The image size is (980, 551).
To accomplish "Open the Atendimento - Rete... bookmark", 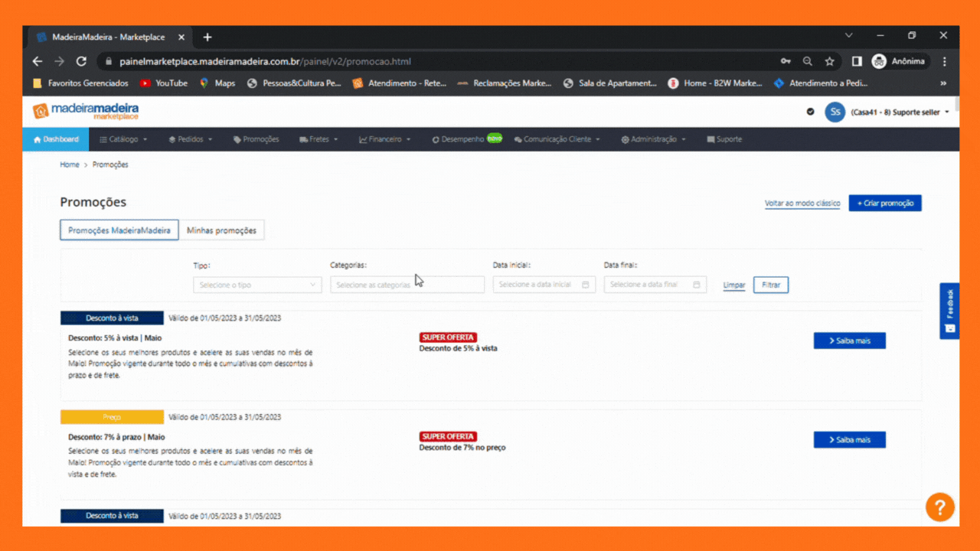I will (x=399, y=83).
